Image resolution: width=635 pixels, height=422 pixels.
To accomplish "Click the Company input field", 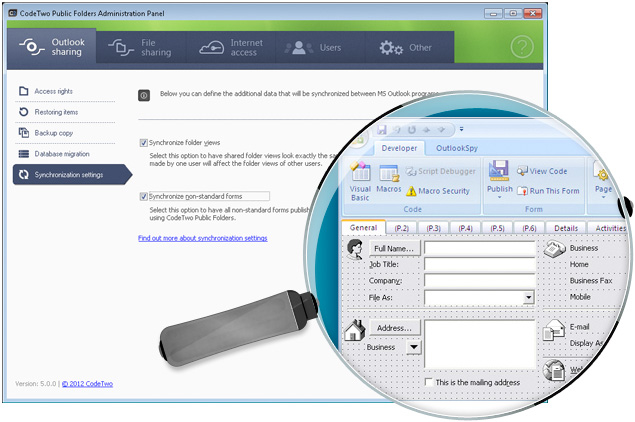I will [479, 280].
